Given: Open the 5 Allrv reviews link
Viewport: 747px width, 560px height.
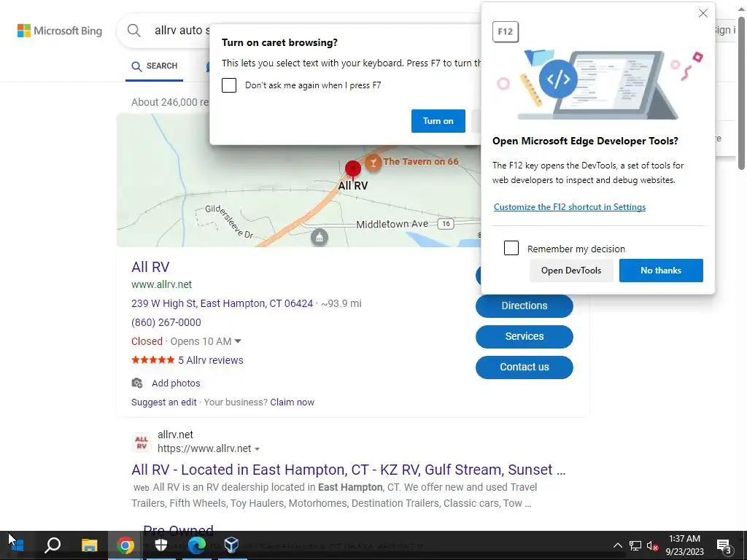Looking at the screenshot, I should click(211, 360).
